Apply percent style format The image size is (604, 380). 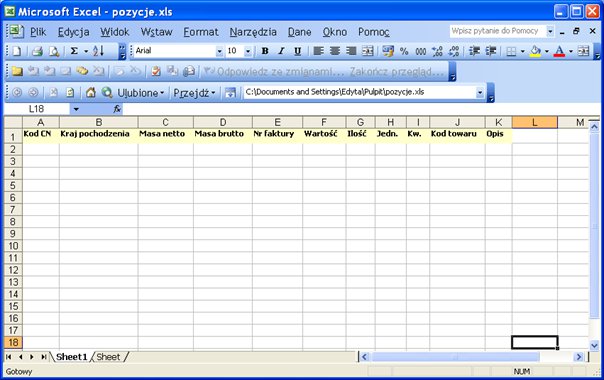coord(404,51)
